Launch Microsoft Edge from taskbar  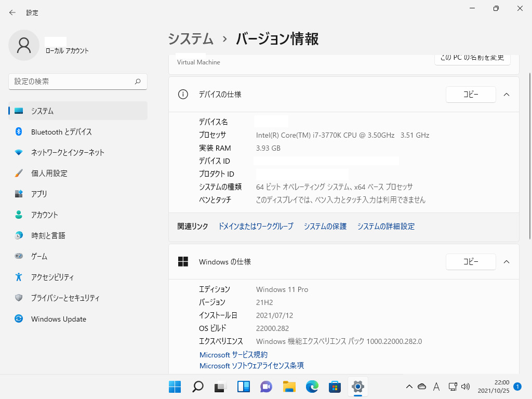click(x=312, y=387)
